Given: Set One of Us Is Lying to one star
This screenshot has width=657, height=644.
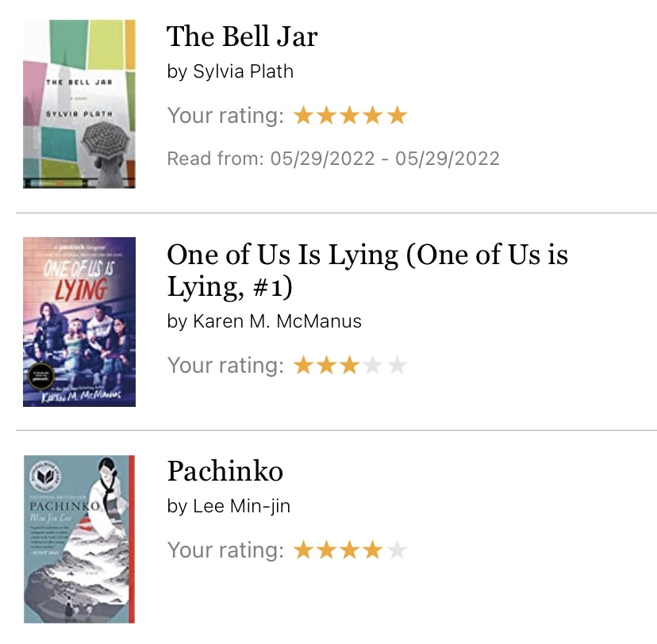Looking at the screenshot, I should click(x=303, y=366).
